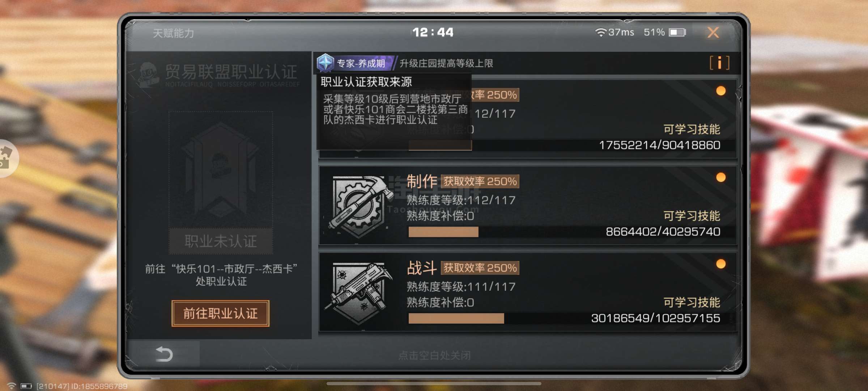Tap orange notification dot on 制作 card
The image size is (868, 391).
tap(721, 177)
